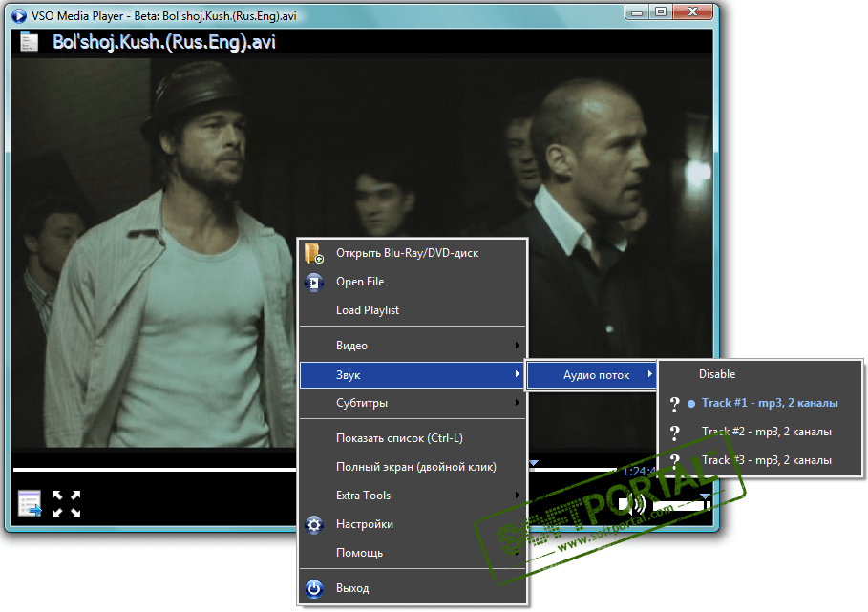Select Load Playlist from the menu

click(x=413, y=310)
